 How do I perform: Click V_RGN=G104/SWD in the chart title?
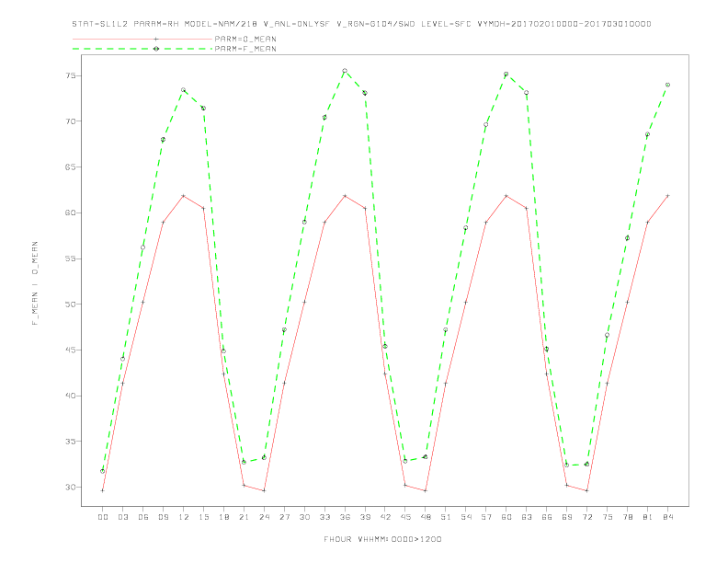376,24
